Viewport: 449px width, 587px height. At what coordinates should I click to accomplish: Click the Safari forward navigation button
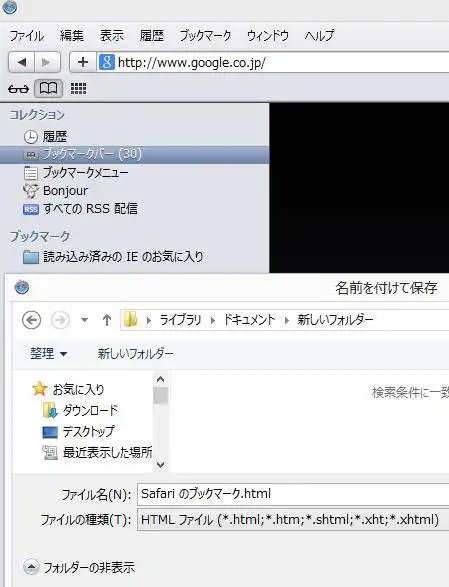pyautogui.click(x=47, y=62)
